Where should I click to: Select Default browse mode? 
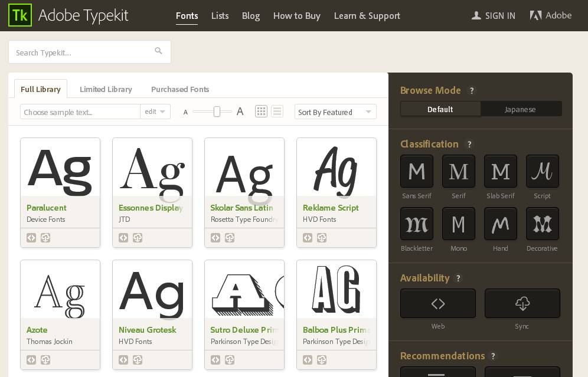click(x=440, y=109)
